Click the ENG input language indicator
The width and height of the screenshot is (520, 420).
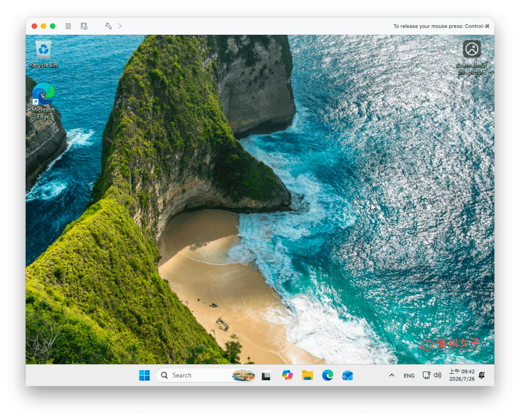[409, 376]
